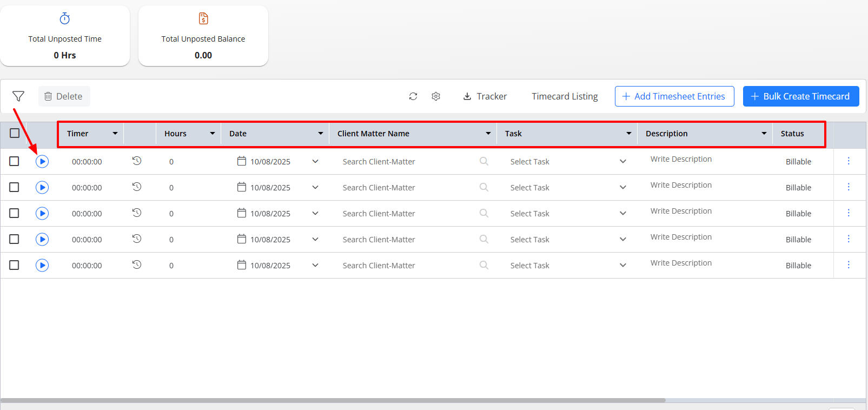Click the client-matter search magnifier in fourth row

484,239
